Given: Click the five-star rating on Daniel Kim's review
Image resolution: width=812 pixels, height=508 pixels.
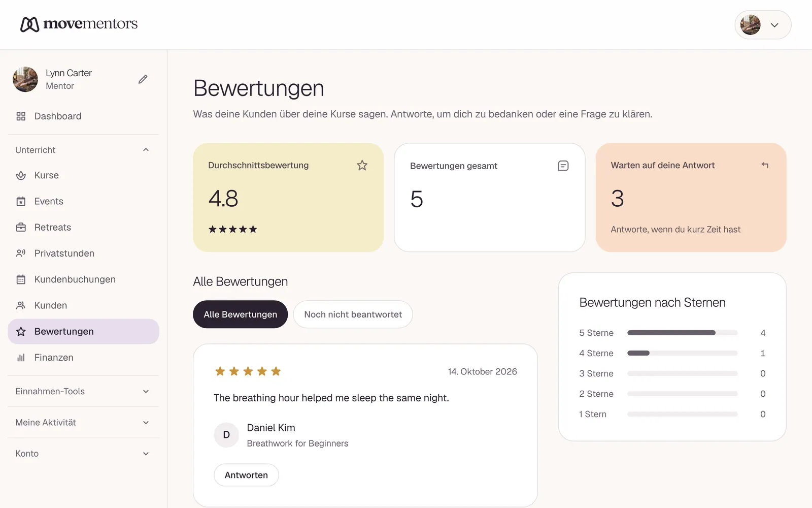Looking at the screenshot, I should point(248,371).
